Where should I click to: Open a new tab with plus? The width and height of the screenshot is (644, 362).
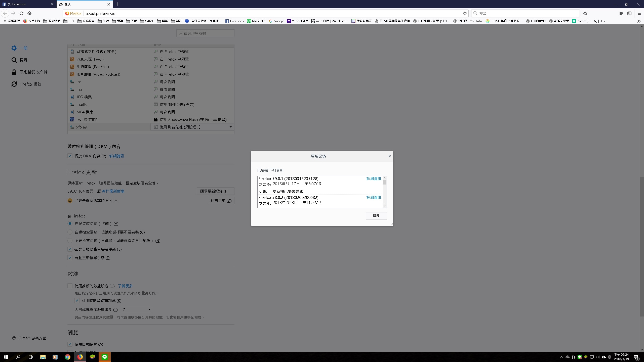(x=117, y=4)
